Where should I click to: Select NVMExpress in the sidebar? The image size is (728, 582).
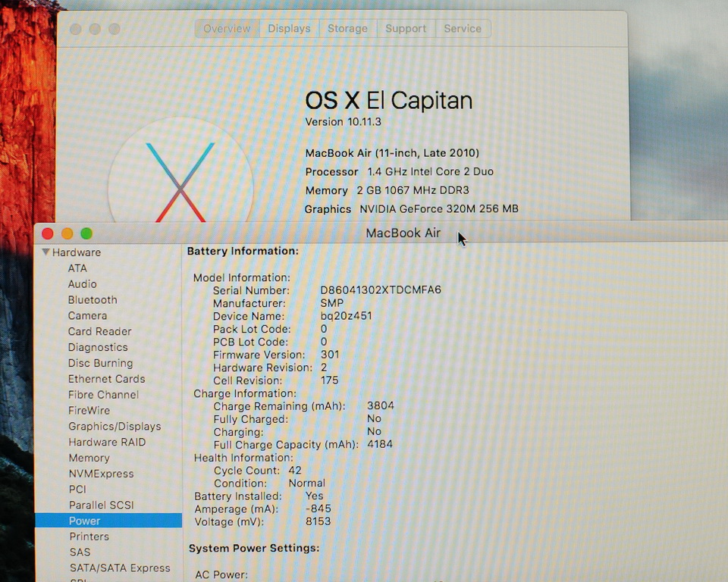pos(101,474)
